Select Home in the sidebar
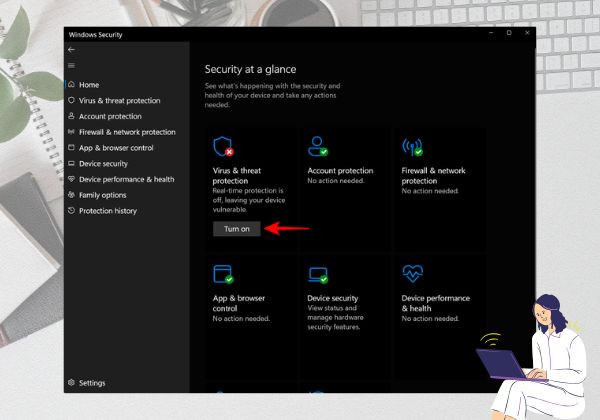 [x=89, y=85]
